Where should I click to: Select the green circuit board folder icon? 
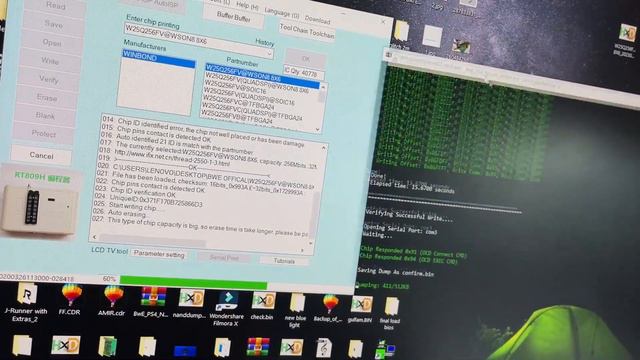click(108, 346)
